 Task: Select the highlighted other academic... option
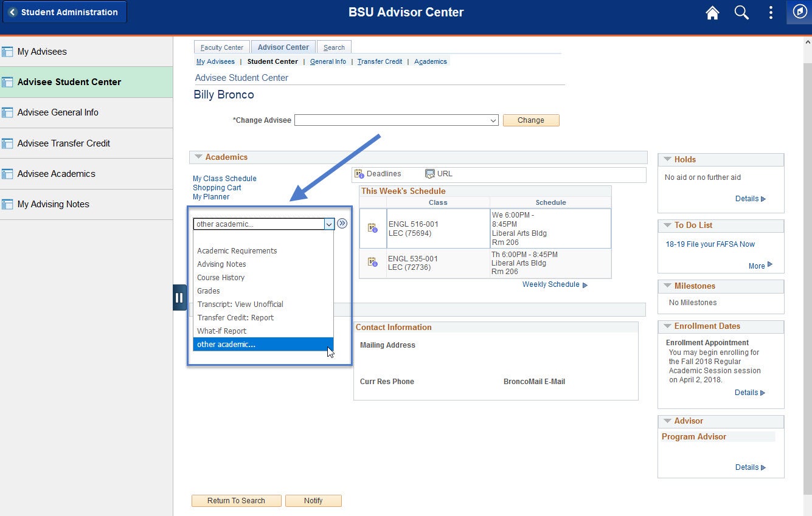coord(263,345)
